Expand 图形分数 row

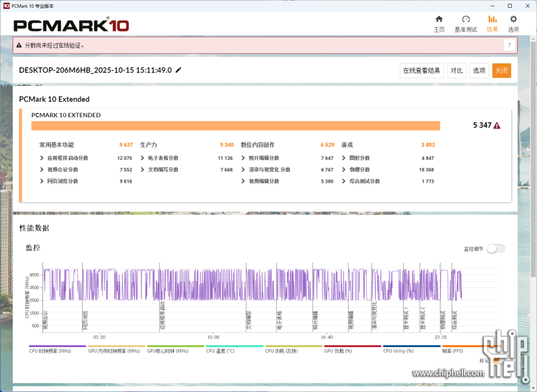tap(344, 158)
